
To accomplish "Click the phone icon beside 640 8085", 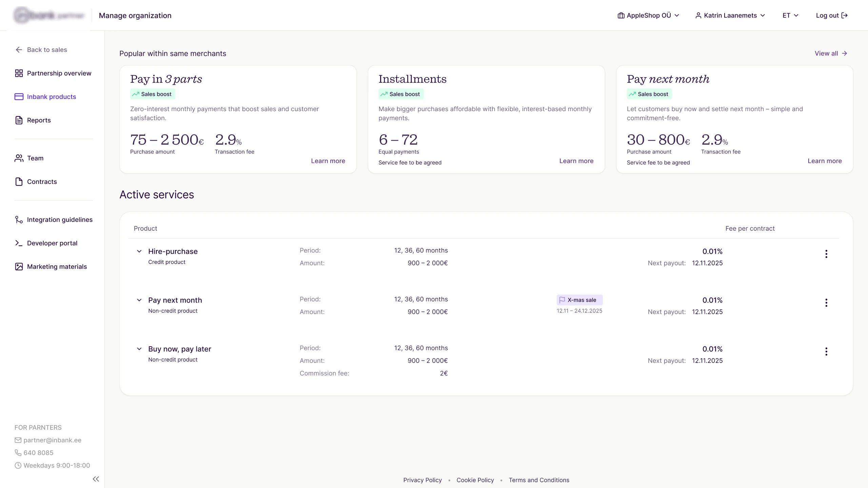I will [18, 453].
